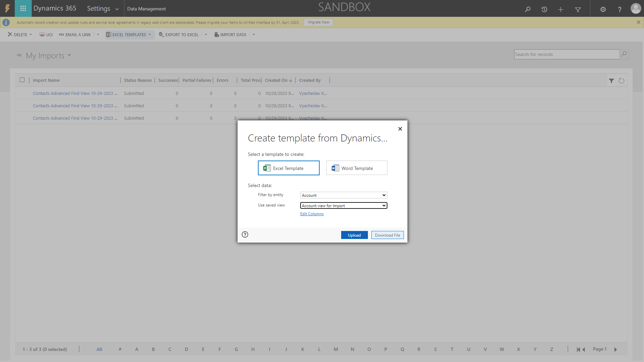Click Export to Excel command
Image resolution: width=644 pixels, height=362 pixels.
(178, 35)
